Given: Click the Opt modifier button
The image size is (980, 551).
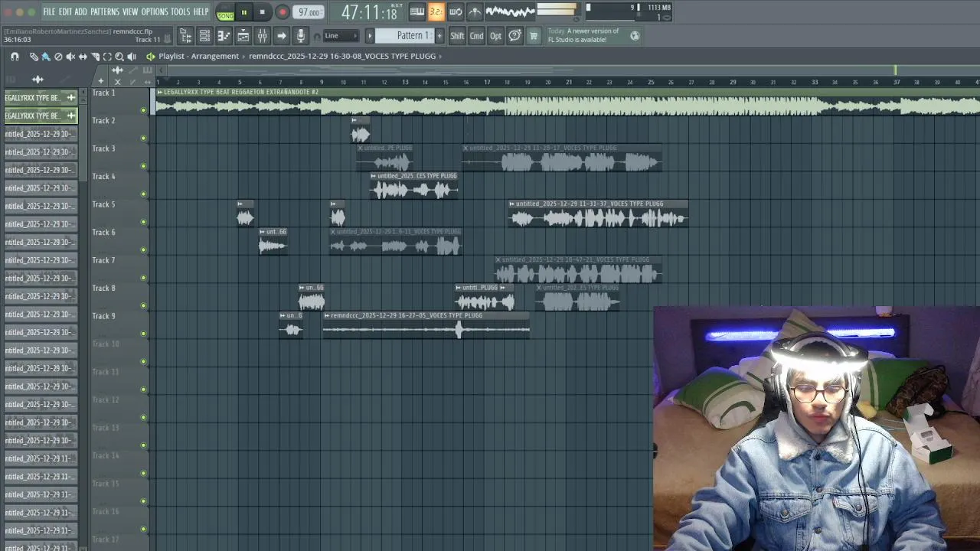Looking at the screenshot, I should pos(495,36).
